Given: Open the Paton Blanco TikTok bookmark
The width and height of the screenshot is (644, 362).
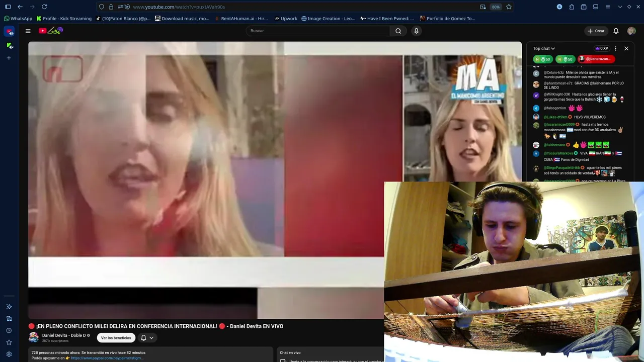Looking at the screenshot, I should [x=123, y=19].
